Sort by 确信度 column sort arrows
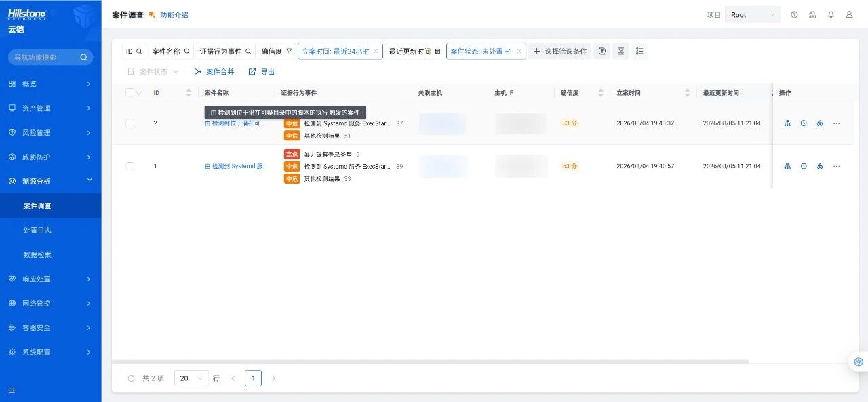Screen dimensions: 868x402 pyautogui.click(x=599, y=93)
